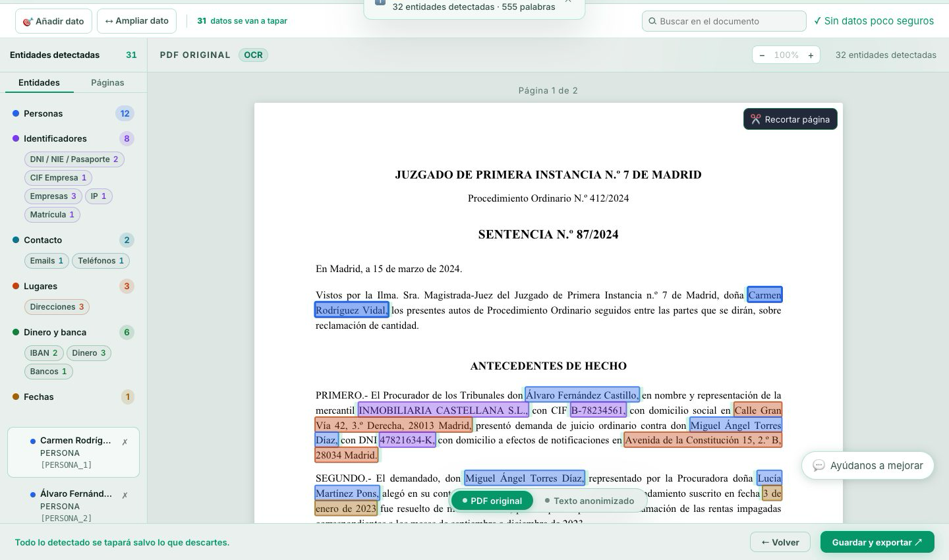Click highlighted name Miguel Ángel Torres Díaz in SEGUNDO
This screenshot has height=560, width=949.
(x=525, y=478)
